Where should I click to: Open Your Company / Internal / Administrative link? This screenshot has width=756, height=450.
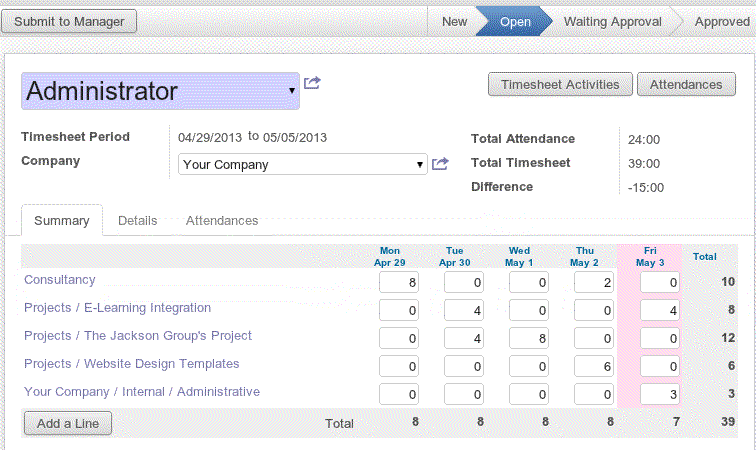142,392
